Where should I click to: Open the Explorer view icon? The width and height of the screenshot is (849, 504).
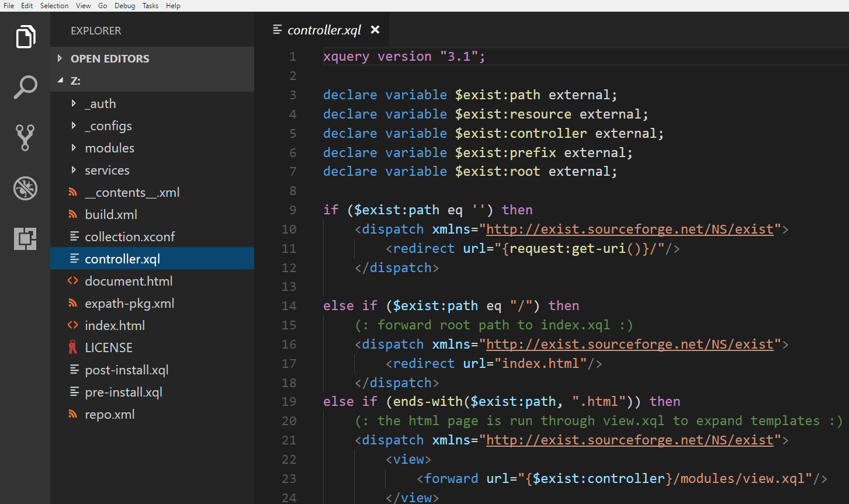(x=25, y=37)
